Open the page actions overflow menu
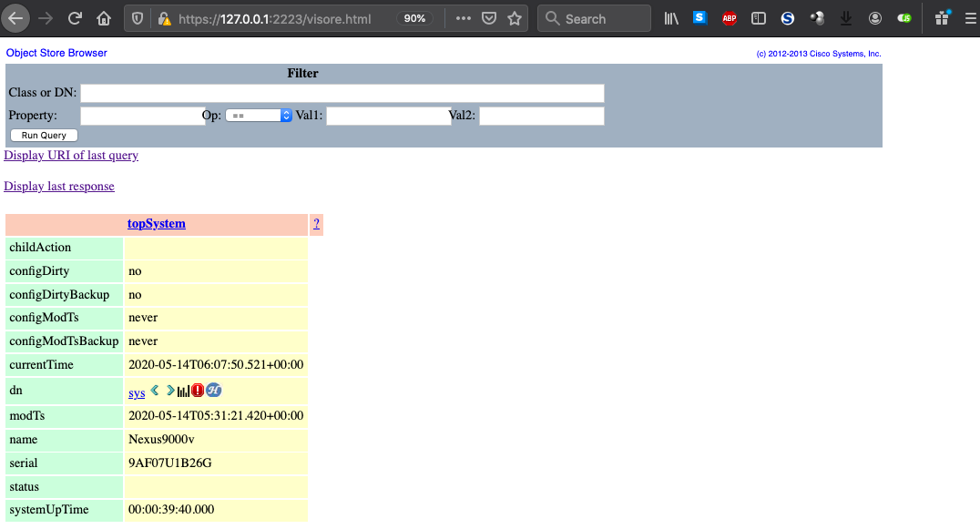This screenshot has width=980, height=529. tap(463, 17)
